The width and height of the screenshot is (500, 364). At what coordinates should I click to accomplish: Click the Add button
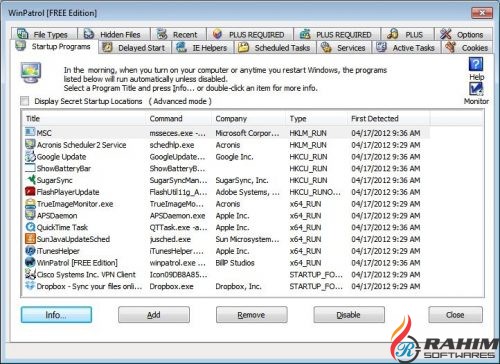(154, 315)
